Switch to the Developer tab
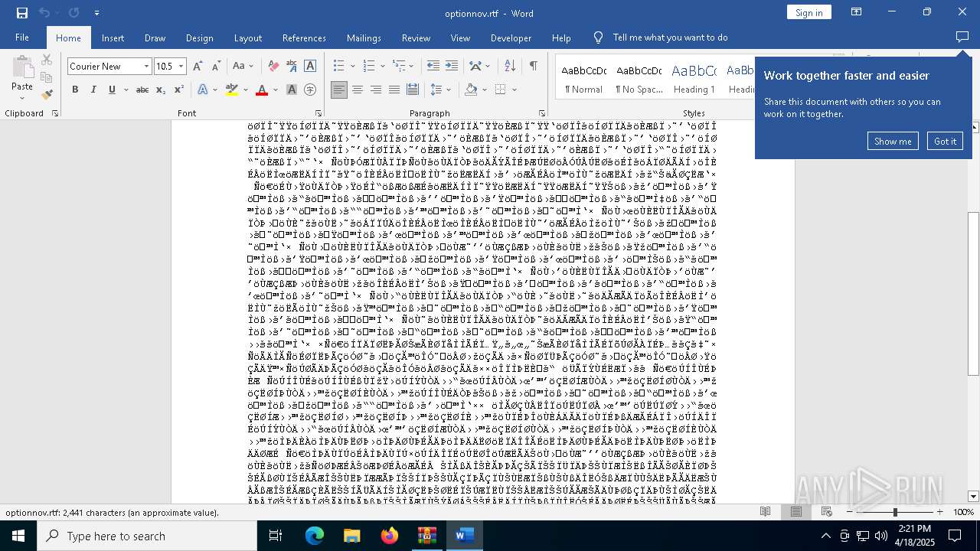The height and width of the screenshot is (551, 980). click(x=511, y=37)
